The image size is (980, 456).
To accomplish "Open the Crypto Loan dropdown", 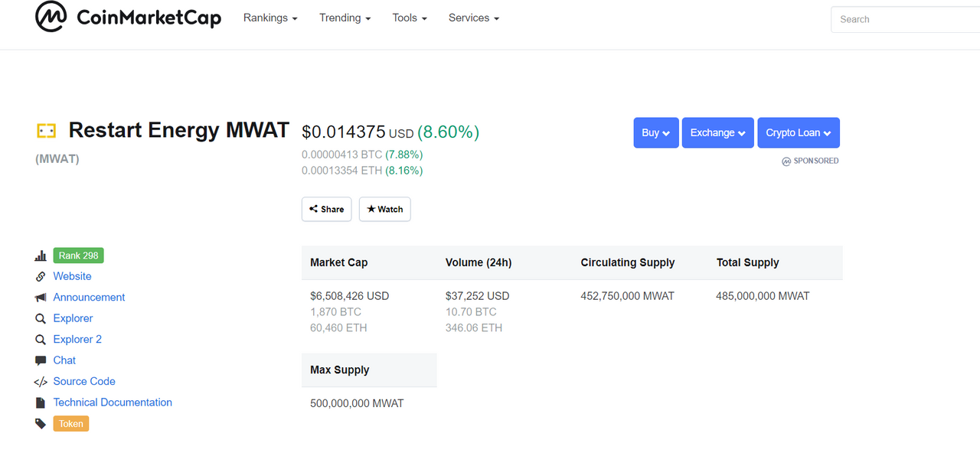I will coord(799,132).
